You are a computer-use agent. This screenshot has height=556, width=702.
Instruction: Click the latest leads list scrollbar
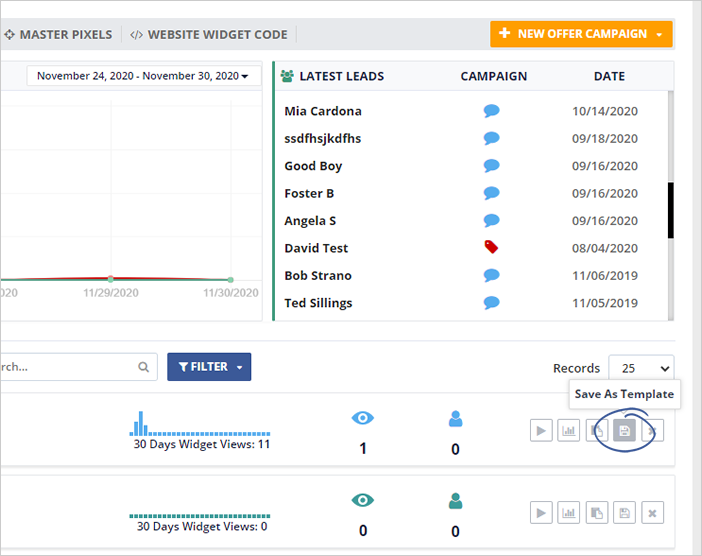click(670, 210)
